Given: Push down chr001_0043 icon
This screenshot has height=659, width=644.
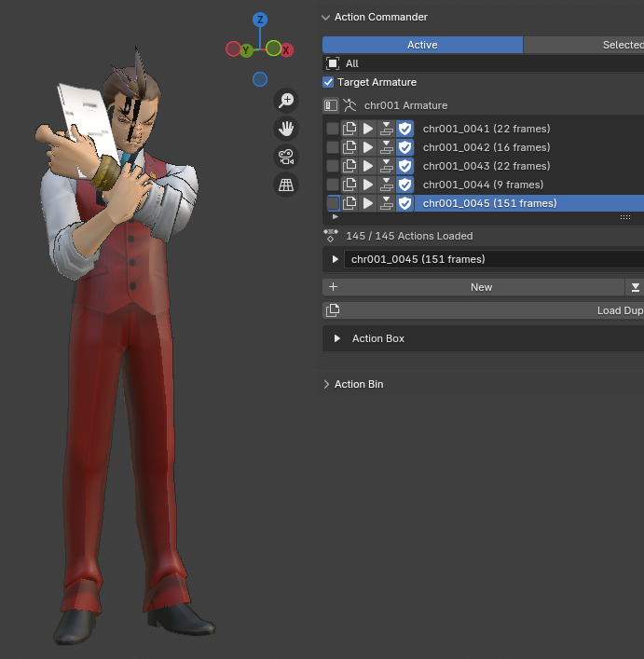Looking at the screenshot, I should click(387, 166).
